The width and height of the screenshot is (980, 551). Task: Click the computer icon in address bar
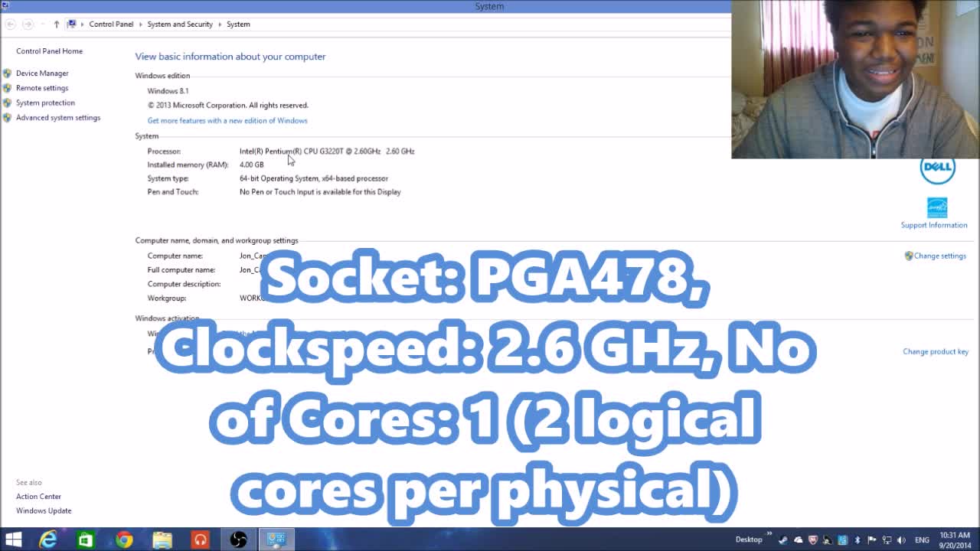coord(72,24)
